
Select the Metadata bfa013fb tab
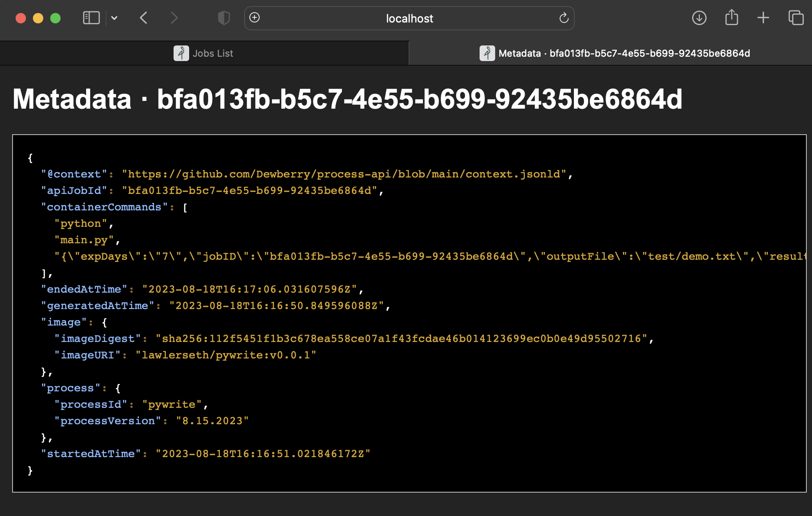[610, 53]
